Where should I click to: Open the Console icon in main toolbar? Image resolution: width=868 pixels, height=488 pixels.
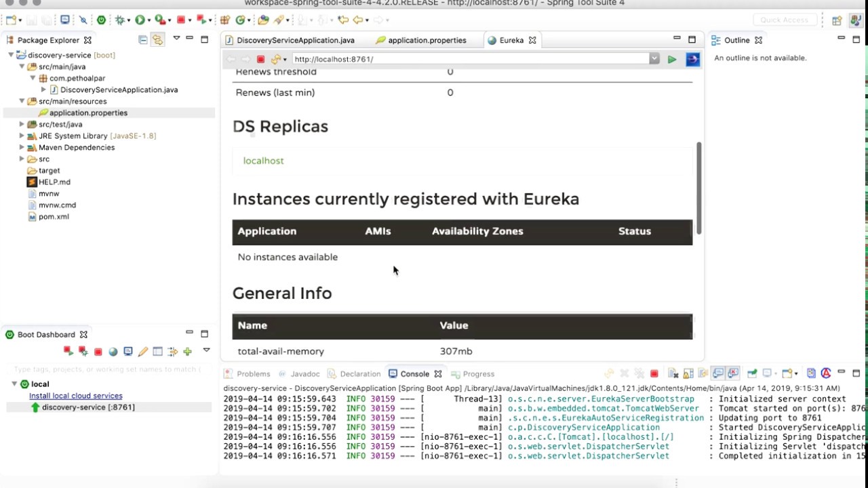(64, 20)
